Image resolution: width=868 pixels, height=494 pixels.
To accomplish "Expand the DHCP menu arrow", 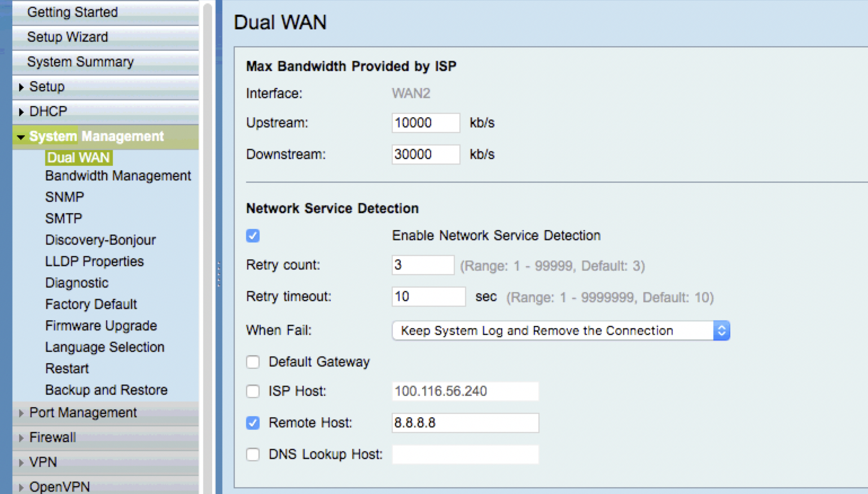I will point(21,112).
